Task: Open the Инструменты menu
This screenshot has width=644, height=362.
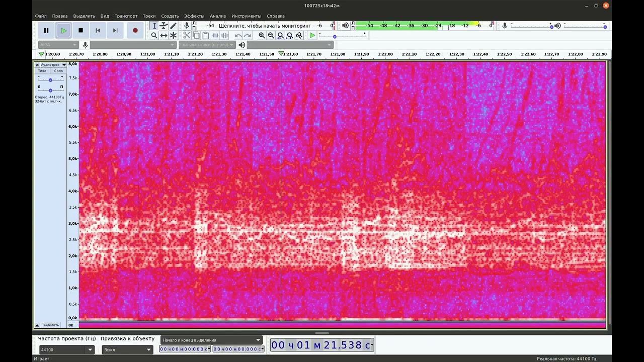Action: (247, 16)
